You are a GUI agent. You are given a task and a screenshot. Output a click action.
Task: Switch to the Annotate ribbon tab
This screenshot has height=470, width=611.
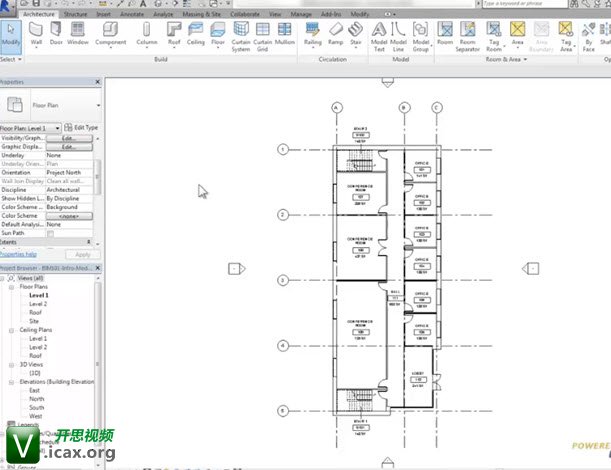point(132,14)
